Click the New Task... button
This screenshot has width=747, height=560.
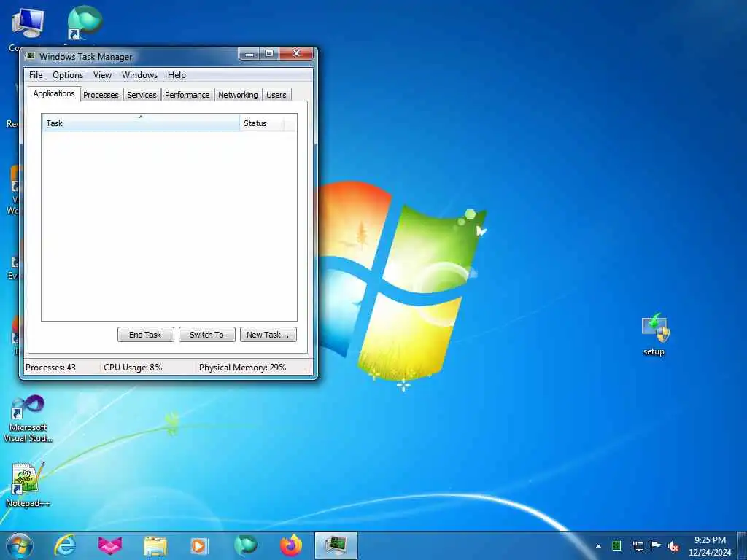(x=268, y=335)
